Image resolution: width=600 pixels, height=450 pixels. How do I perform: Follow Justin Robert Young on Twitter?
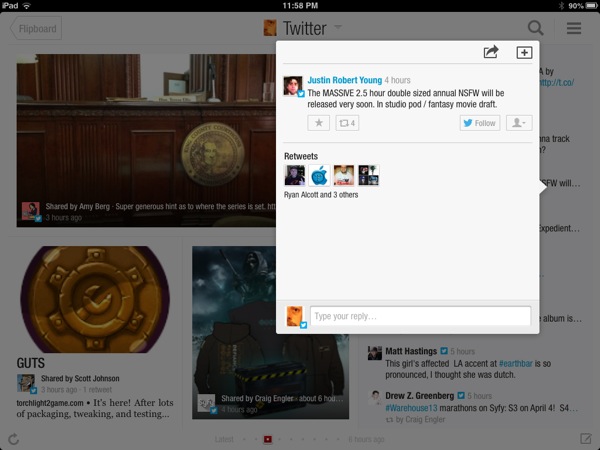[480, 123]
